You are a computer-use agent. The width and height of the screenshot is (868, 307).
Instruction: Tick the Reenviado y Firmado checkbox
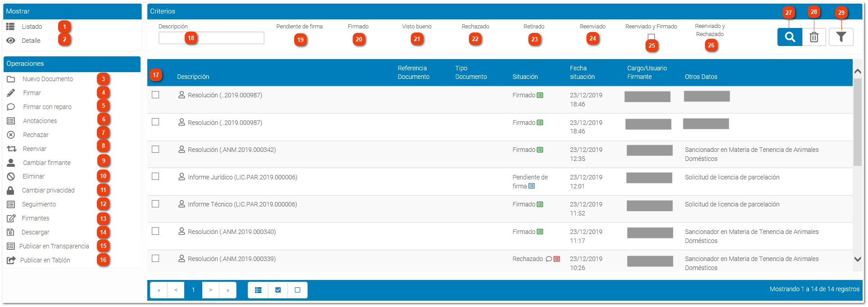click(651, 37)
